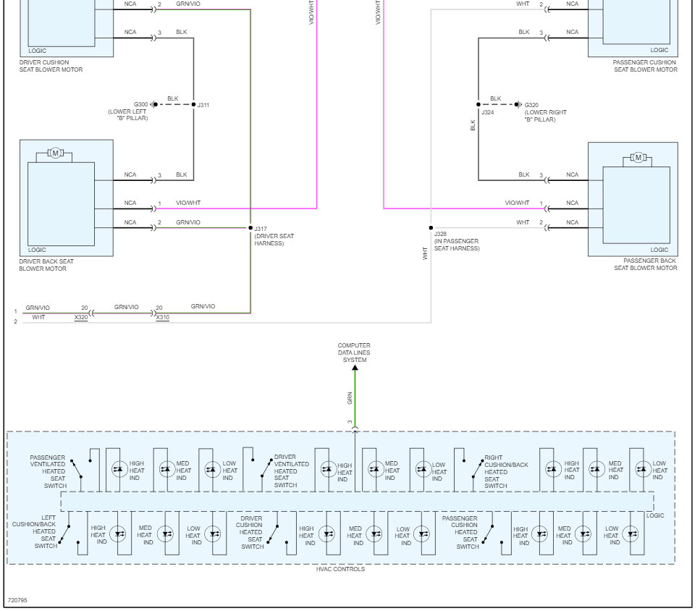Image resolution: width=700 pixels, height=611 pixels.
Task: Select the 'DRIVER BACK SEAT BLOWER MOTOR' label
Action: pos(46,265)
